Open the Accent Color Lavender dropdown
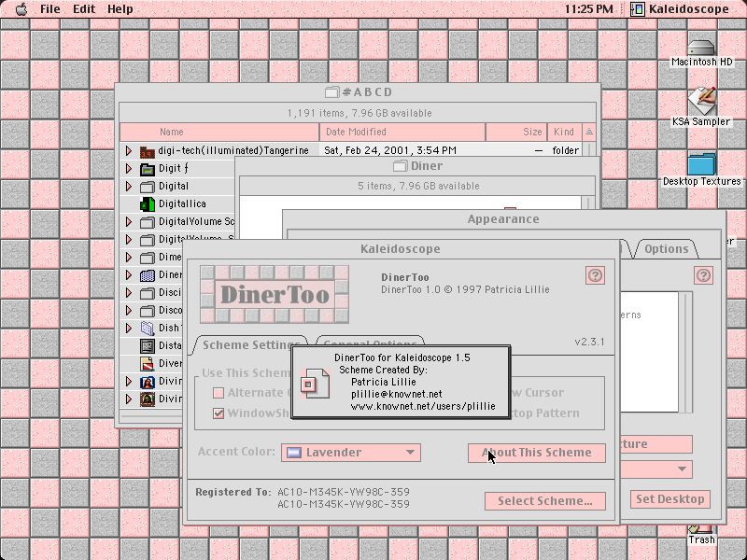 pyautogui.click(x=351, y=453)
